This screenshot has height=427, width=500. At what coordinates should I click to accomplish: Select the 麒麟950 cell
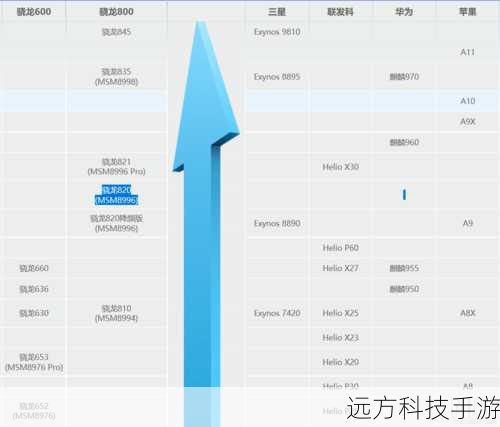point(404,289)
